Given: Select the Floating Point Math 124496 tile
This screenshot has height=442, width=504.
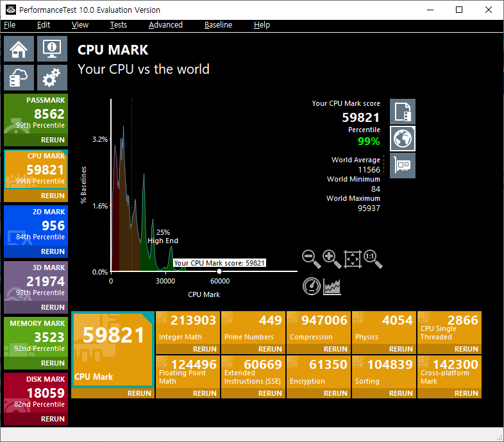Looking at the screenshot, I should tap(188, 371).
